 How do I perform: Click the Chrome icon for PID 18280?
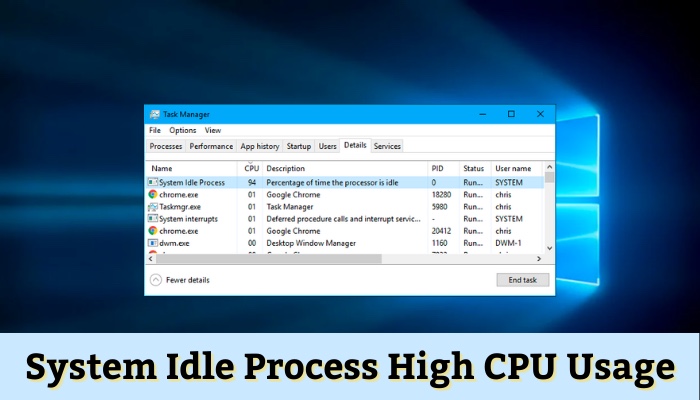point(153,194)
